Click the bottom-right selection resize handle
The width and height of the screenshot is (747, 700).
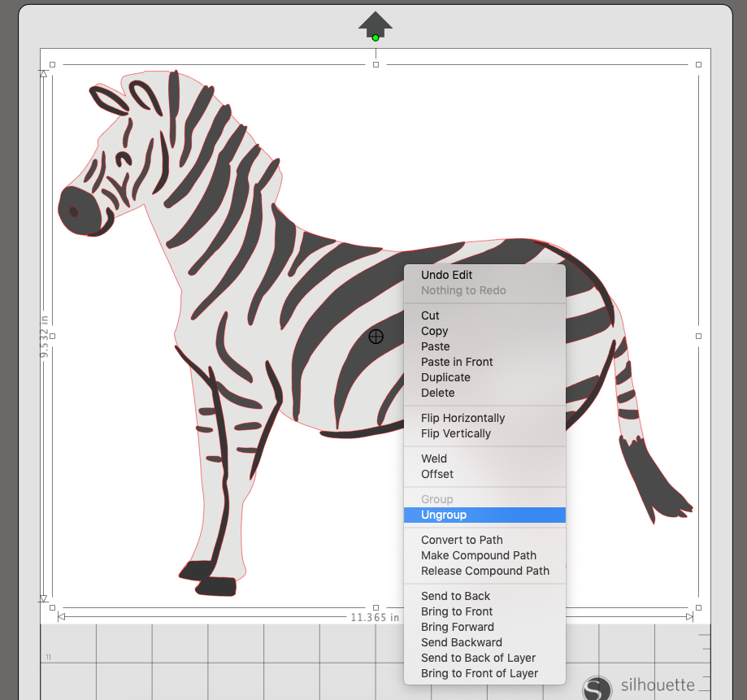point(698,607)
